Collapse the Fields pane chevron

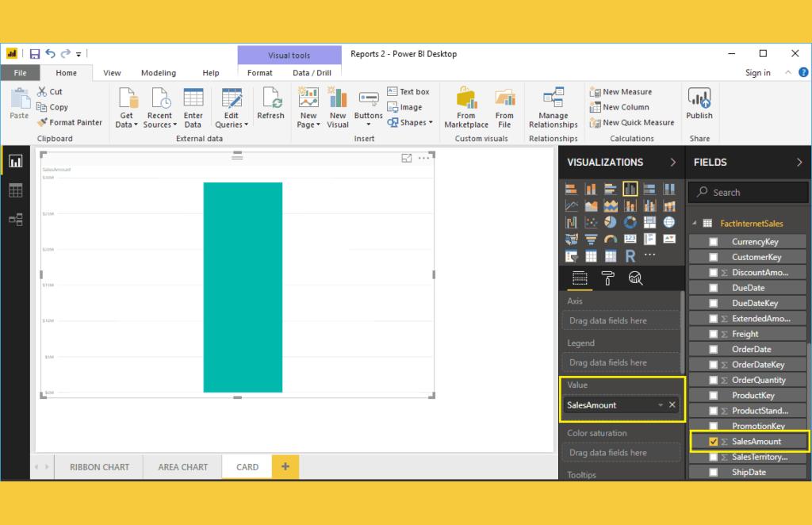tap(799, 163)
